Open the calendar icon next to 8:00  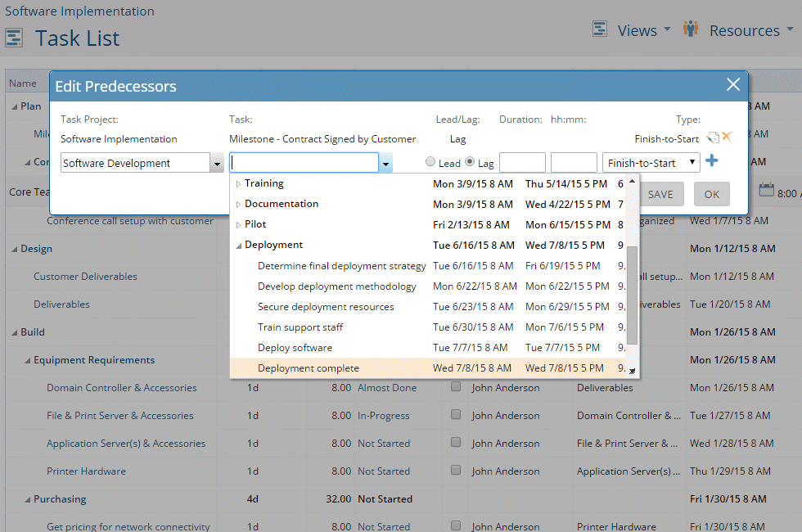[x=767, y=192]
